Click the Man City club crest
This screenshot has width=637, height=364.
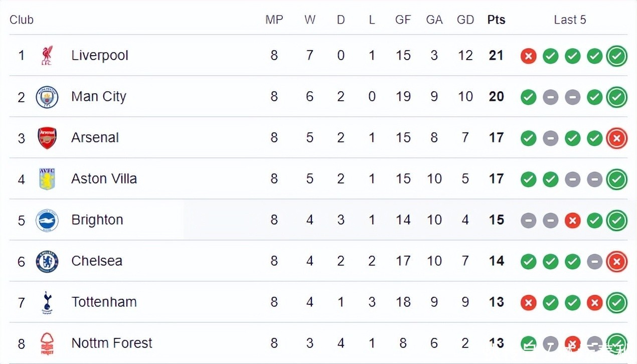47,97
